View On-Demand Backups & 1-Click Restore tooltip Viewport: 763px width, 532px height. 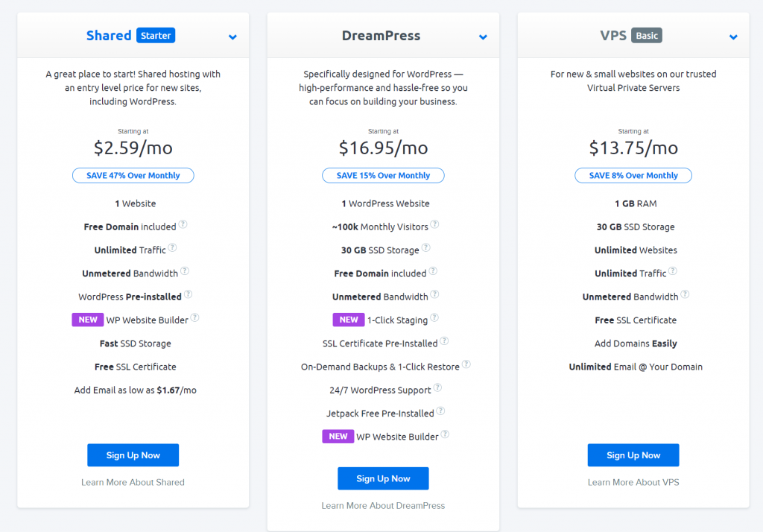point(466,364)
